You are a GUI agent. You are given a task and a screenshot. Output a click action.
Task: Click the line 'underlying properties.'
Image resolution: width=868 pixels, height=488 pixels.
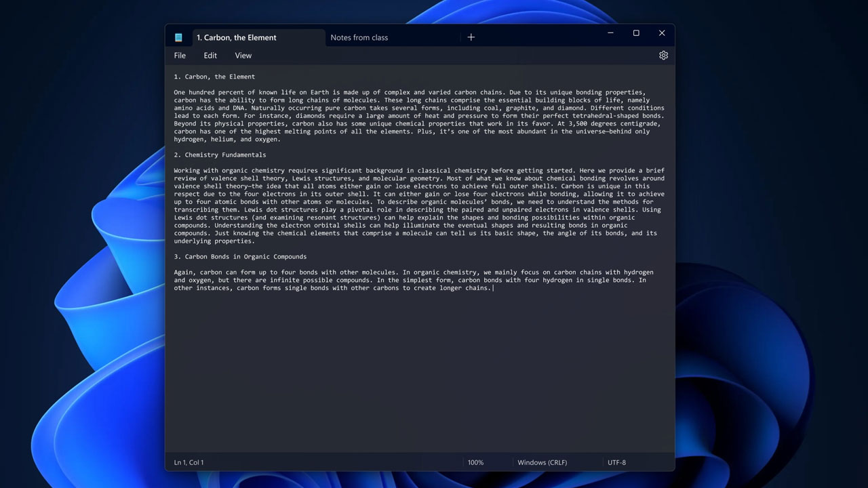coord(214,241)
